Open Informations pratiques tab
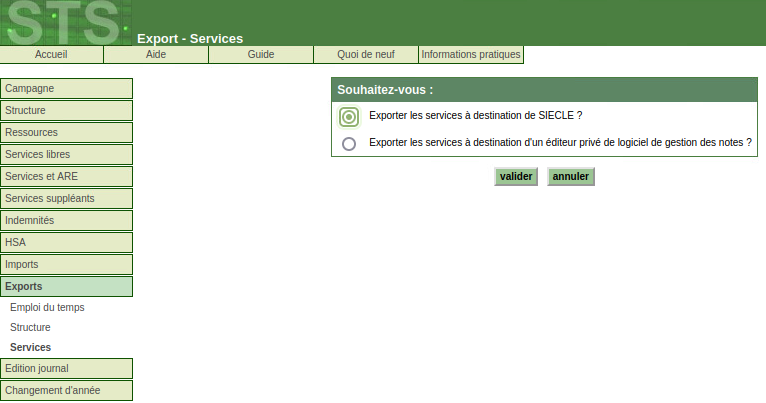 click(471, 55)
